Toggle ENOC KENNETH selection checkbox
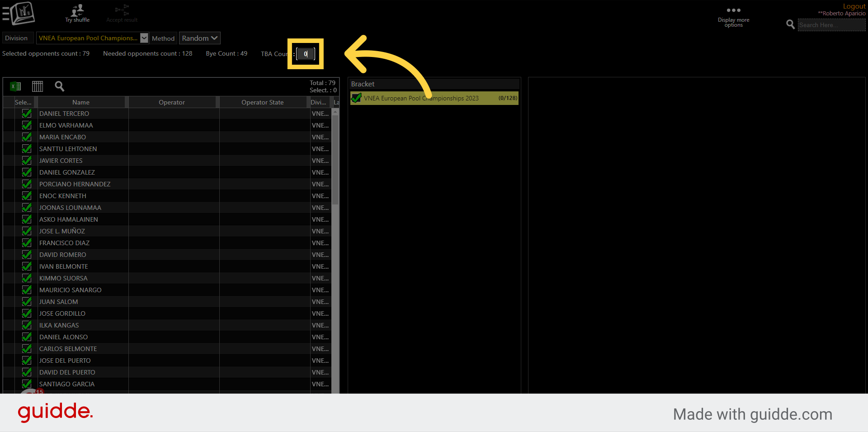868x432 pixels. pos(27,196)
